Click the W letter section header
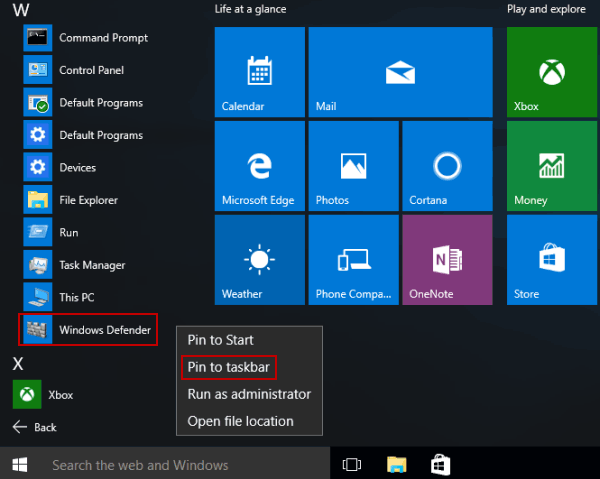The height and width of the screenshot is (479, 600). coord(21,10)
